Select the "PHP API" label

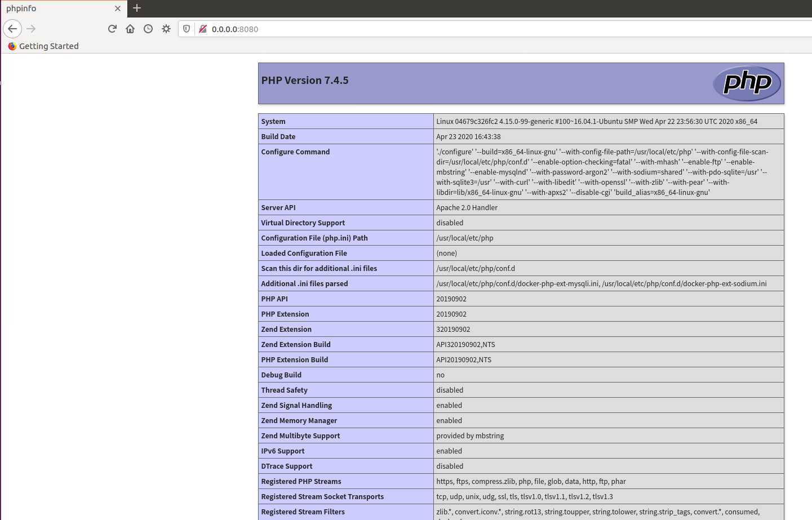[274, 299]
